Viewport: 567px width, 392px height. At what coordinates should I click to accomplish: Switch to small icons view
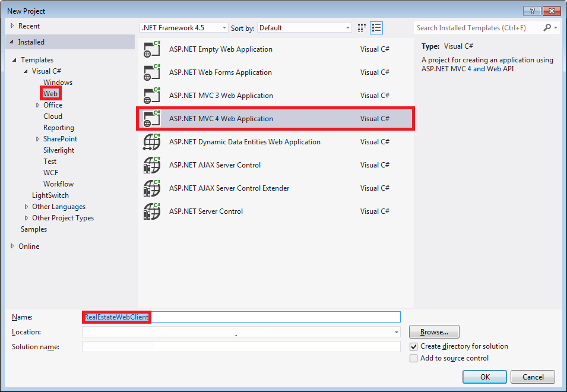pyautogui.click(x=362, y=28)
